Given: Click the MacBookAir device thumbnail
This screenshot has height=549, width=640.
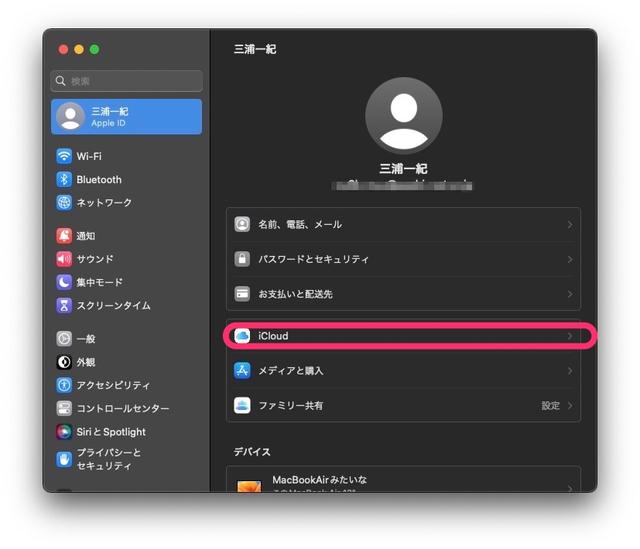Looking at the screenshot, I should pyautogui.click(x=249, y=486).
